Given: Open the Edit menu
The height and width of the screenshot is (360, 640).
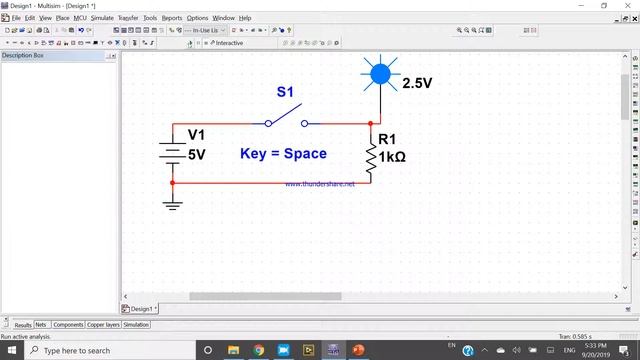Looking at the screenshot, I should tap(30, 18).
